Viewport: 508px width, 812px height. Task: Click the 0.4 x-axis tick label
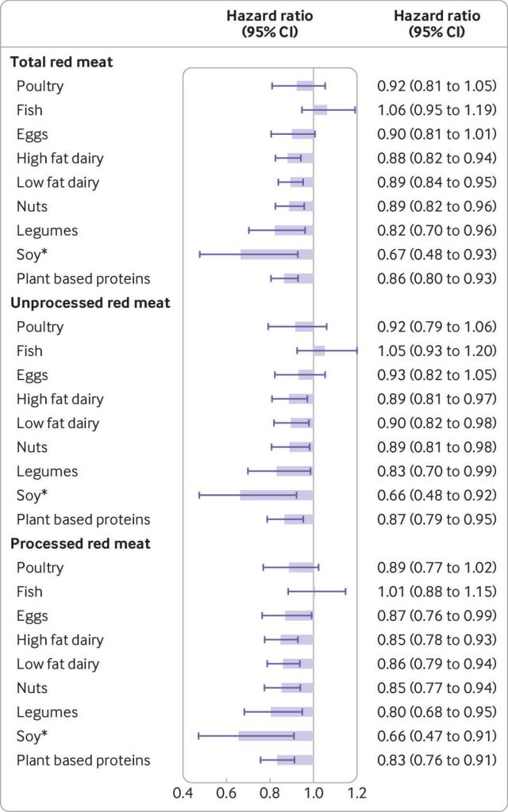pyautogui.click(x=183, y=791)
